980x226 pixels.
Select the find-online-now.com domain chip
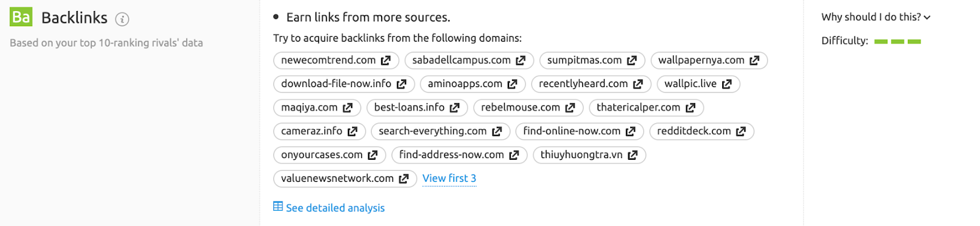click(579, 131)
